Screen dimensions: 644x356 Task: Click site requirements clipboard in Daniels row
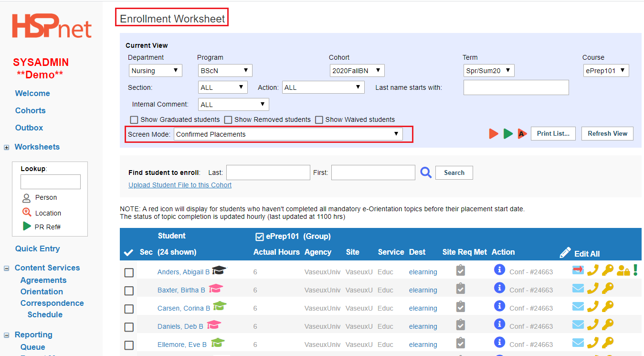[461, 325]
